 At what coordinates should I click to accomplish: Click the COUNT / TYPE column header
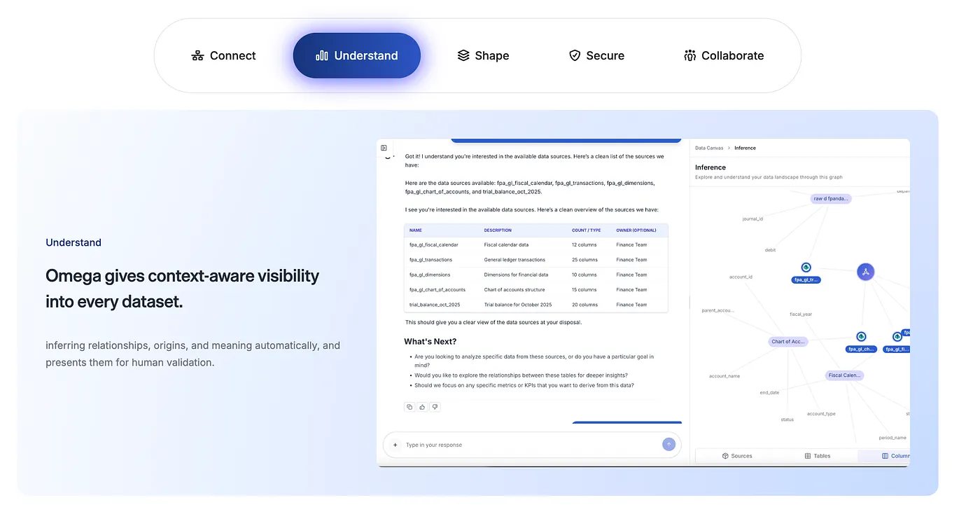pyautogui.click(x=586, y=230)
